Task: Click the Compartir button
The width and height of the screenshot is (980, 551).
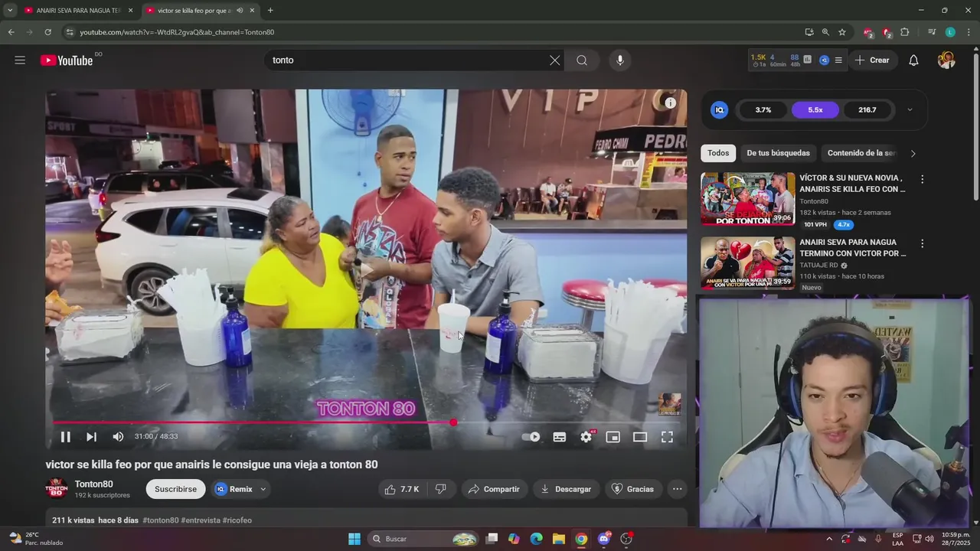Action: click(493, 489)
